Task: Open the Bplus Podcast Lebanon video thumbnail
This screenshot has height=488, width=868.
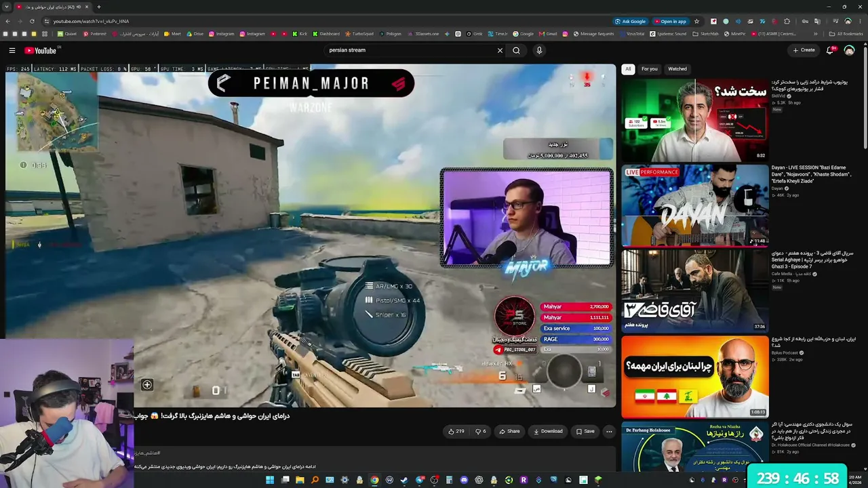Action: [x=694, y=376]
